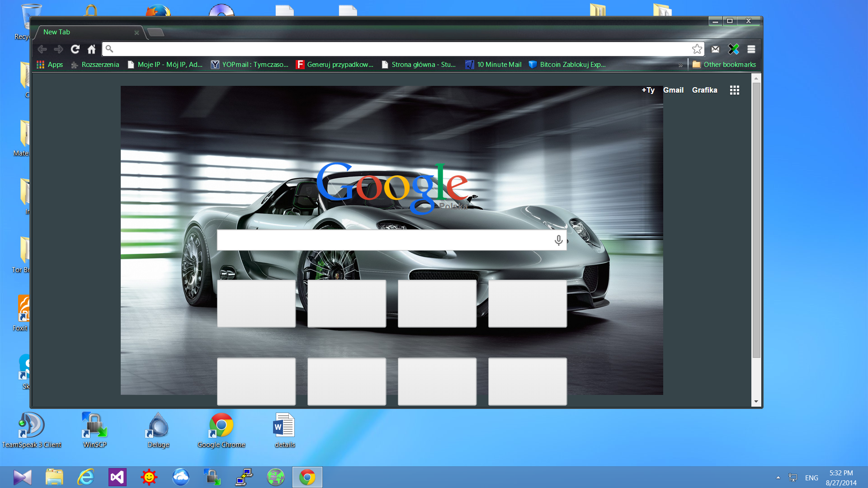Open the blue cloud taskbar icon
This screenshot has height=488, width=868.
coord(181,477)
